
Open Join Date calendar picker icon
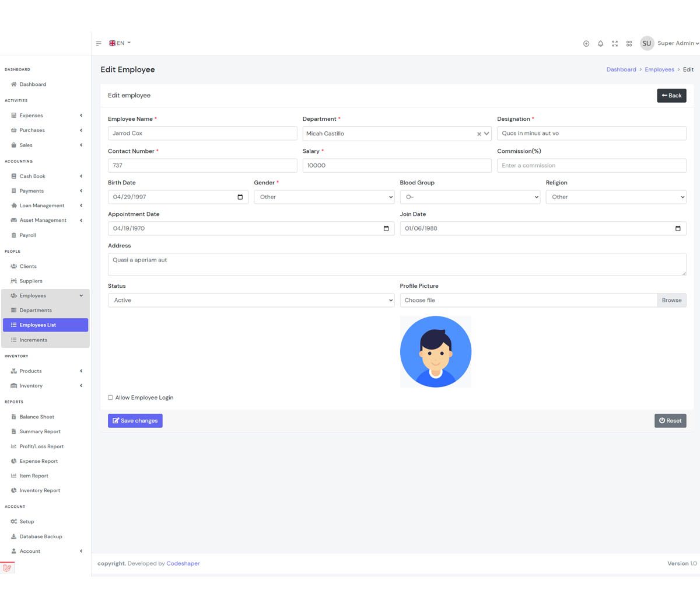677,229
